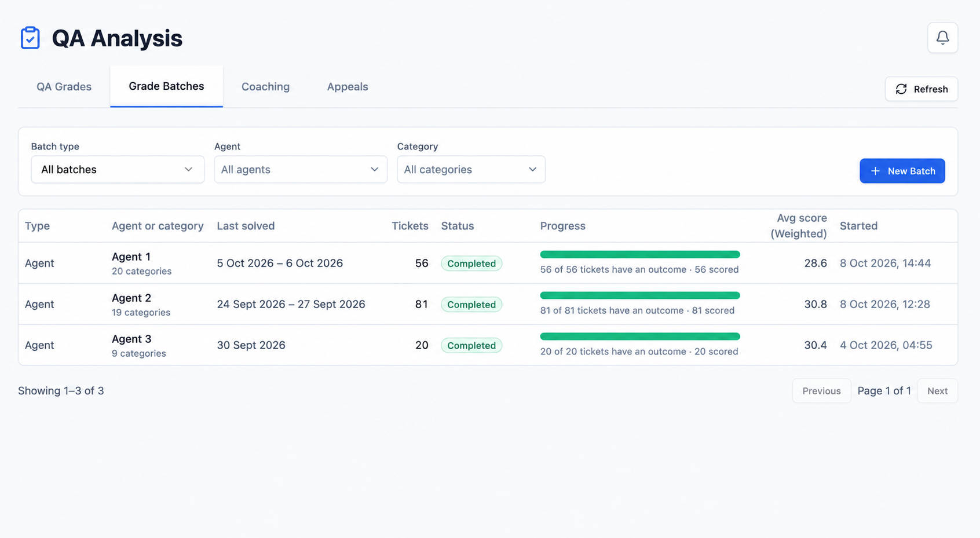Select the Agent 2 batch name
Viewport: 980px width, 538px height.
tap(131, 298)
